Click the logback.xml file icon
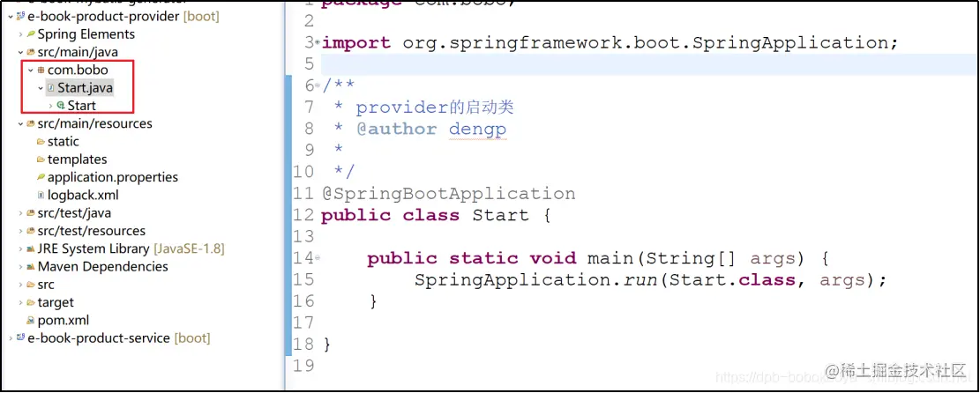980x393 pixels. pos(41,195)
